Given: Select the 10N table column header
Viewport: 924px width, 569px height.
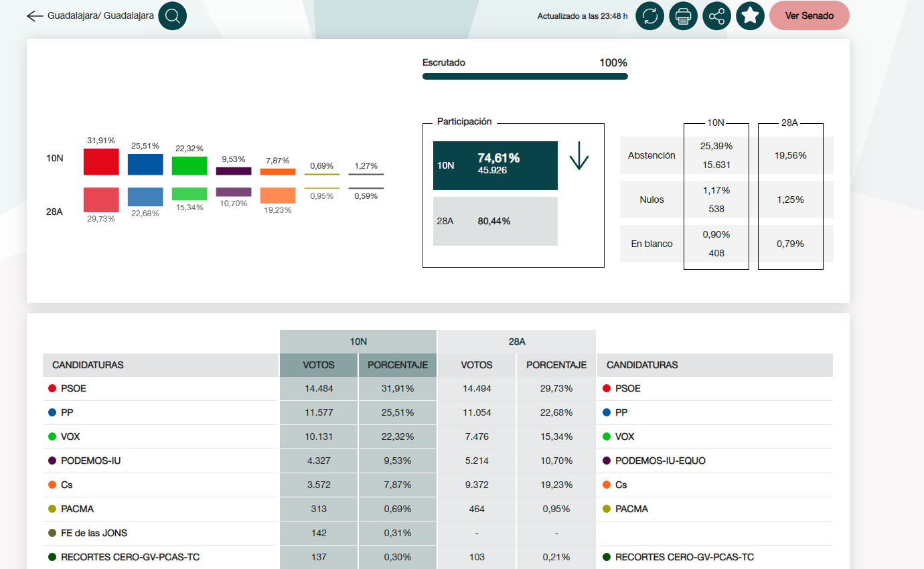Looking at the screenshot, I should coord(358,341).
